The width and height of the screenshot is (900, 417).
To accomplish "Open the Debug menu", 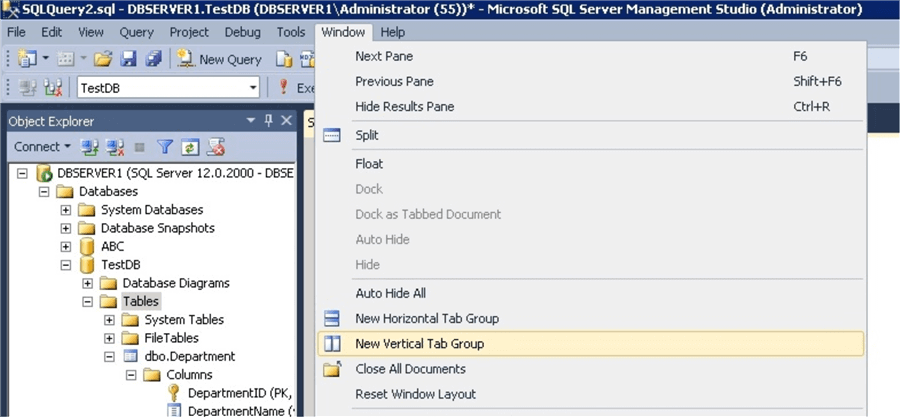I will 242,32.
